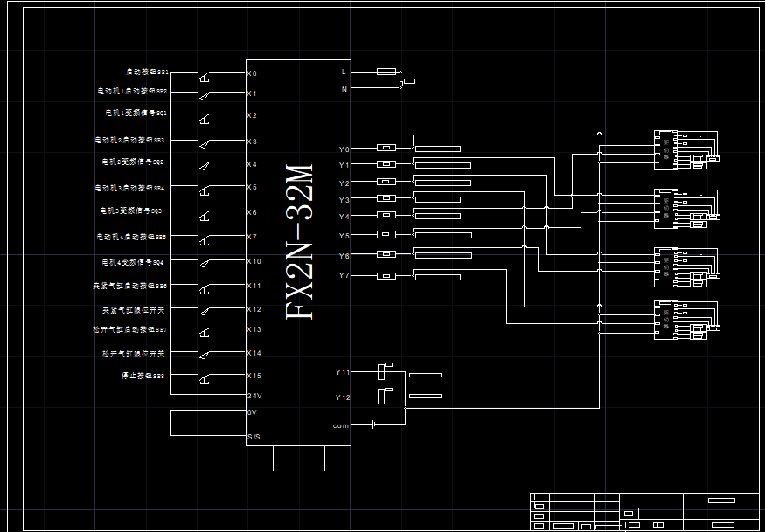Select the long rectangle next to Y5 output
The height and width of the screenshot is (532, 765).
443,236
